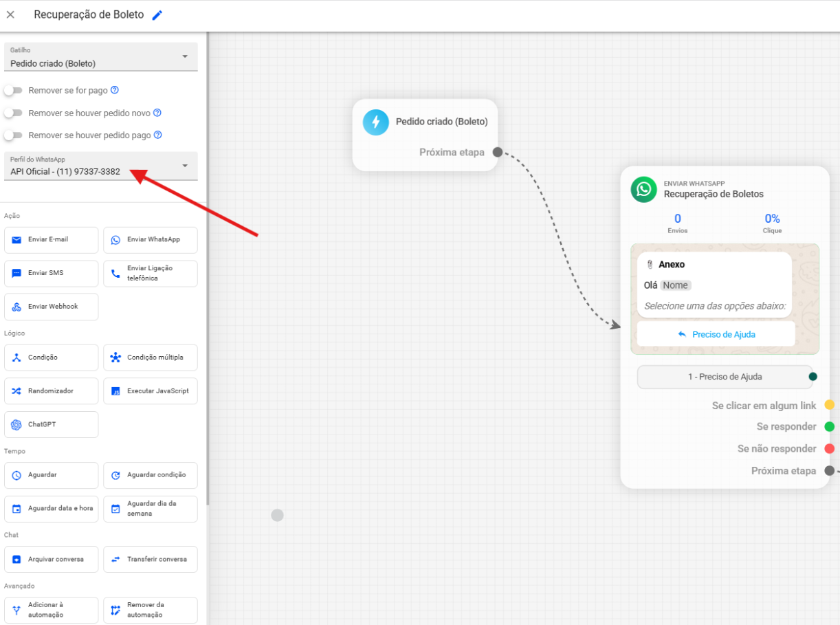
Task: Click the Aguardar condição block
Action: [x=150, y=475]
